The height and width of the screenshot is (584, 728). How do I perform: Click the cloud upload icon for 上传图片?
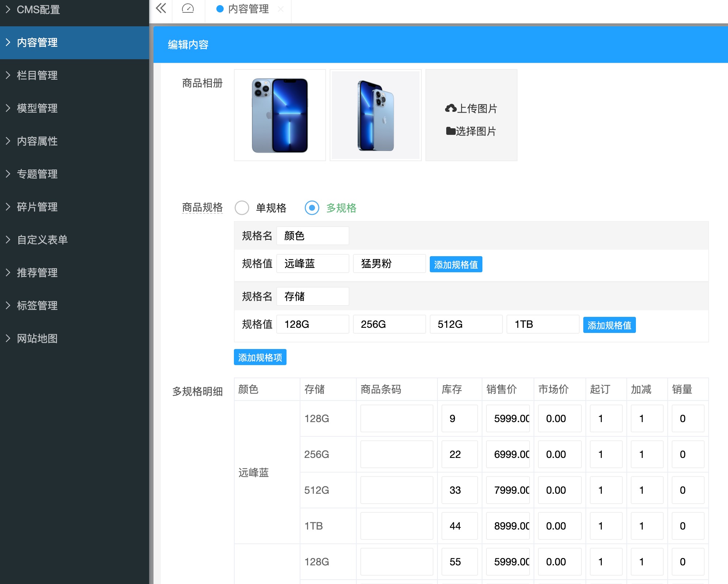pyautogui.click(x=451, y=108)
